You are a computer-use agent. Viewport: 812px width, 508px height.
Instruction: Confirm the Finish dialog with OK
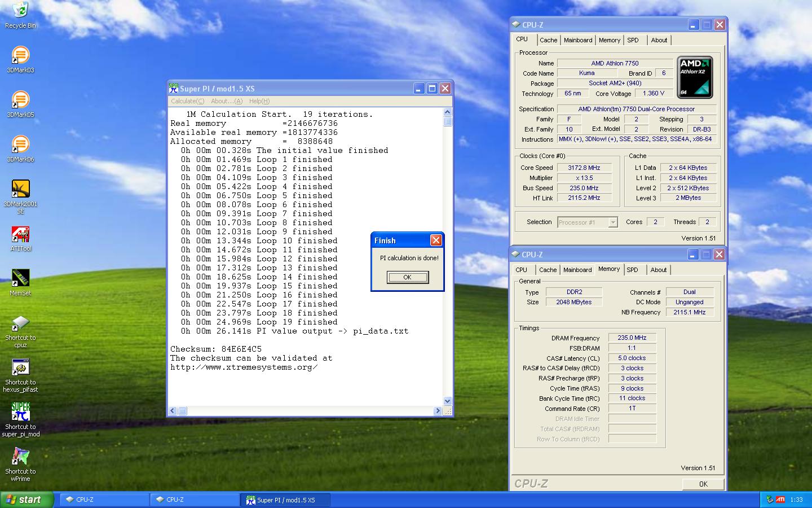pos(408,277)
